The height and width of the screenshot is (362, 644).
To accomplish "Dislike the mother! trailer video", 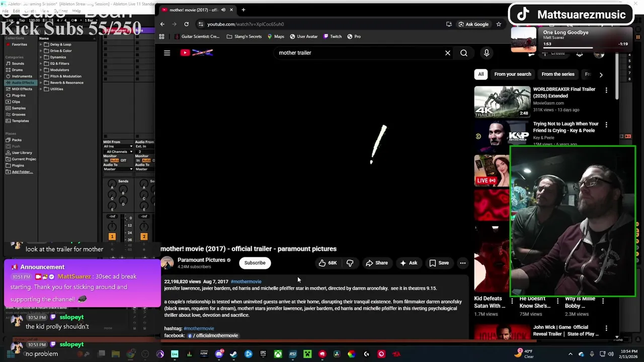I will [x=350, y=263].
